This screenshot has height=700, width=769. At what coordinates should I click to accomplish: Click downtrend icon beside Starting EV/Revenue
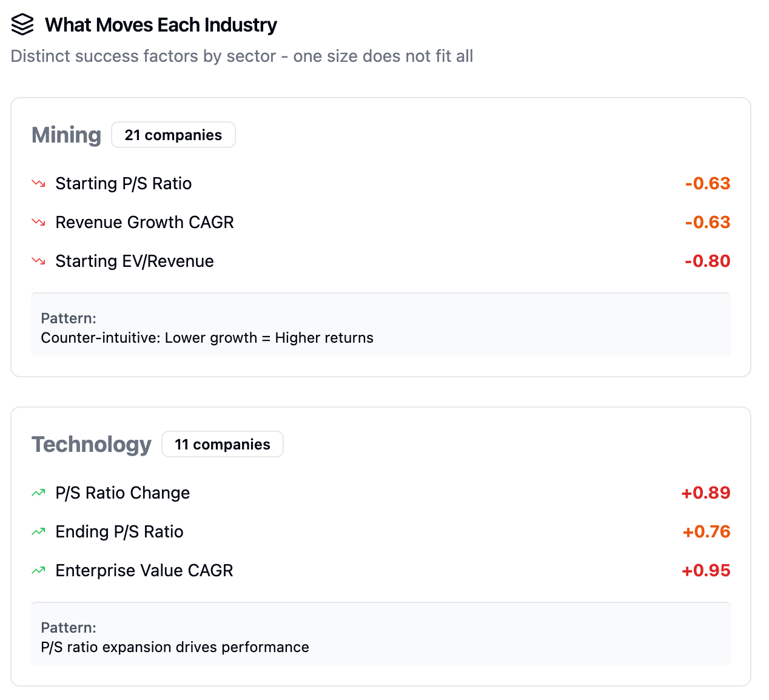[x=38, y=261]
